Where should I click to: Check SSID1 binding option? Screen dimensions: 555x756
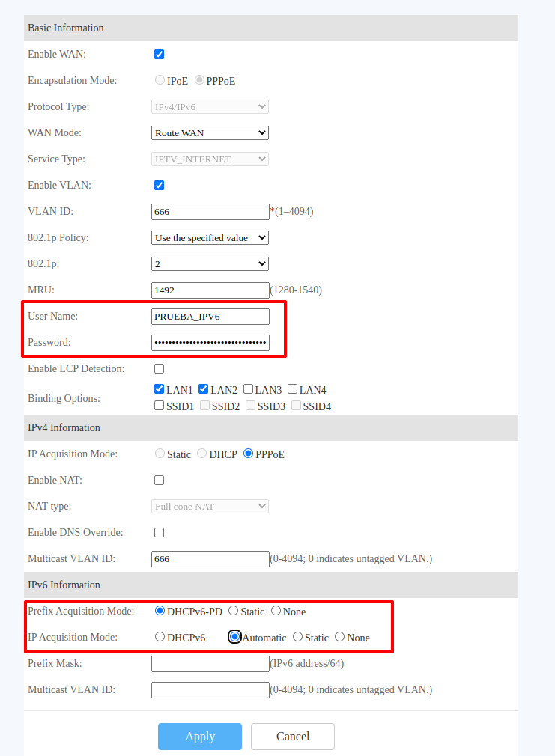[x=159, y=406]
